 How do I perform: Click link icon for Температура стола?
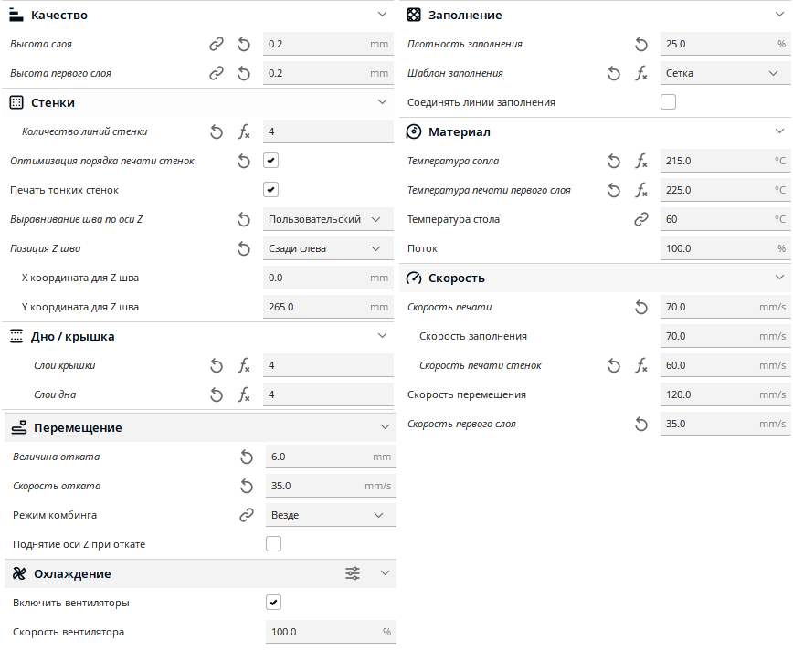pyautogui.click(x=641, y=220)
